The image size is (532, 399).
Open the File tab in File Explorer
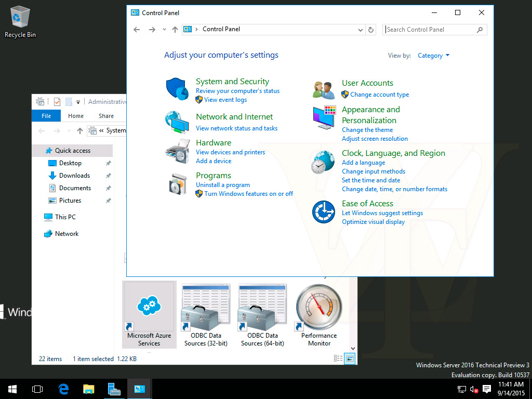coord(46,116)
